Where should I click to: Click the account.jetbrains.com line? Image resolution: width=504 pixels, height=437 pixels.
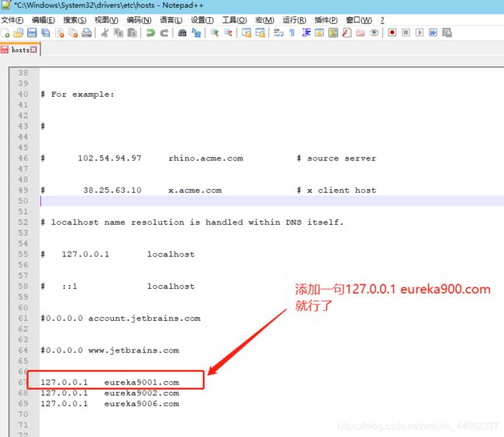120,318
